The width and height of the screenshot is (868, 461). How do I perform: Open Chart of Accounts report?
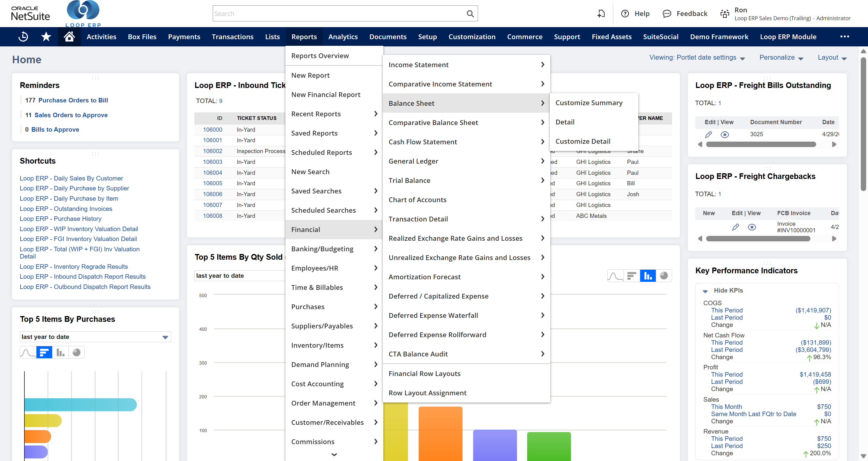(417, 200)
